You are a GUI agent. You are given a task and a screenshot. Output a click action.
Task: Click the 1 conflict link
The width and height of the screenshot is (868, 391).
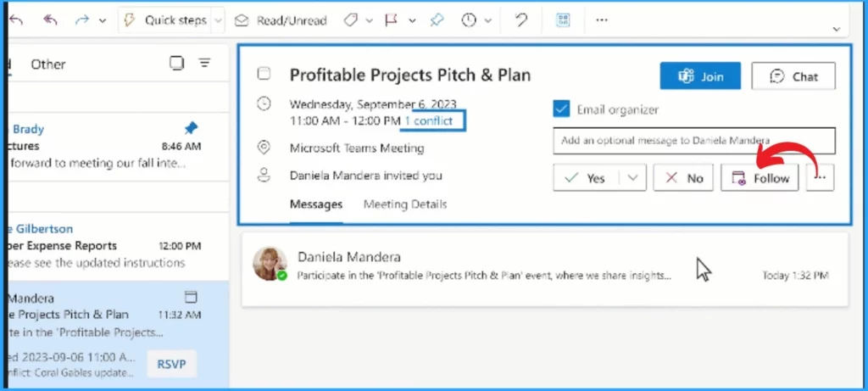(429, 120)
